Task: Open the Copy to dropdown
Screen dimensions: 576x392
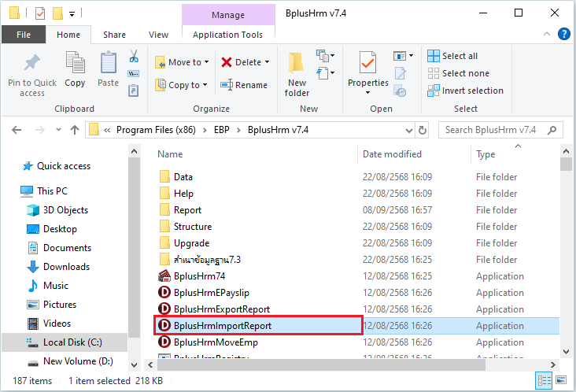Action: (x=205, y=85)
